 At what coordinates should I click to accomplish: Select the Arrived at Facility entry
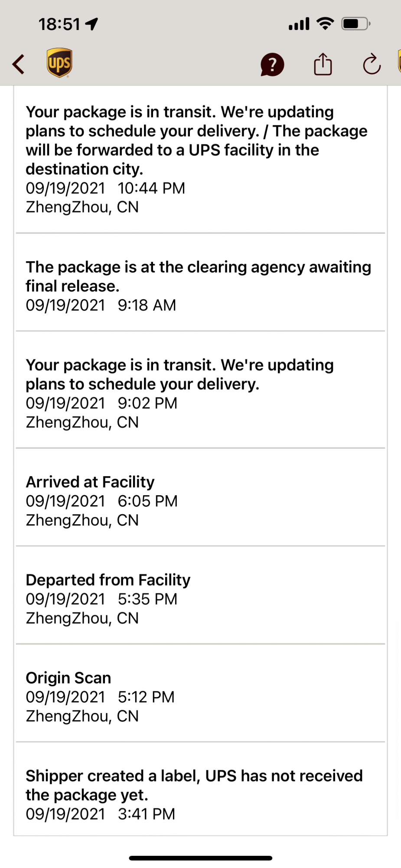(200, 497)
